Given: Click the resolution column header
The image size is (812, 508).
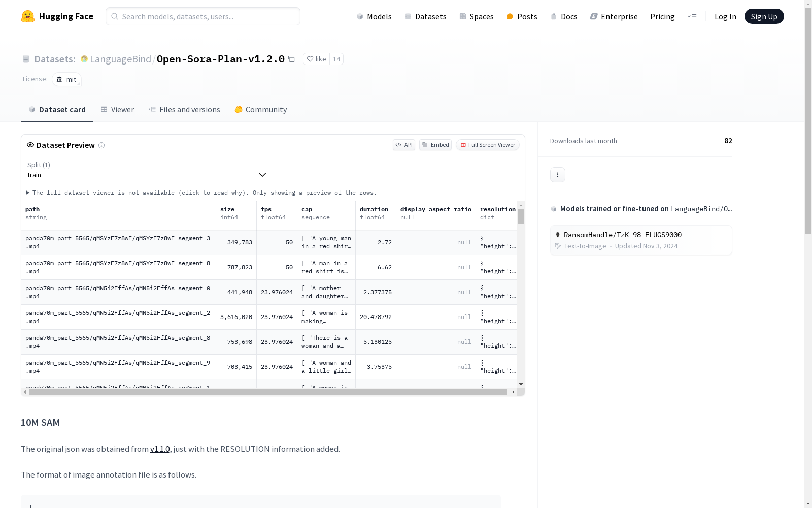Looking at the screenshot, I should (497, 215).
